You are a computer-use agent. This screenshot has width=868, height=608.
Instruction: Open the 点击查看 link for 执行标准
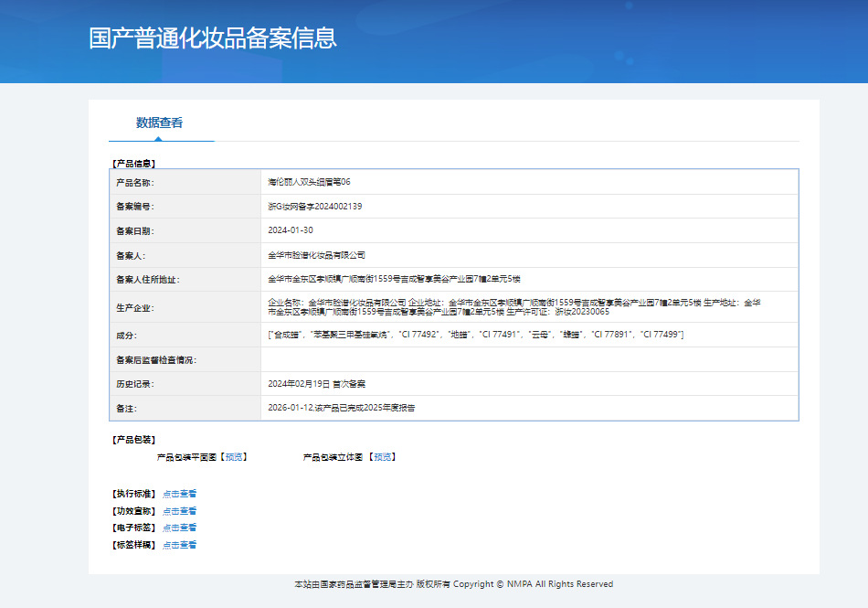click(x=179, y=494)
